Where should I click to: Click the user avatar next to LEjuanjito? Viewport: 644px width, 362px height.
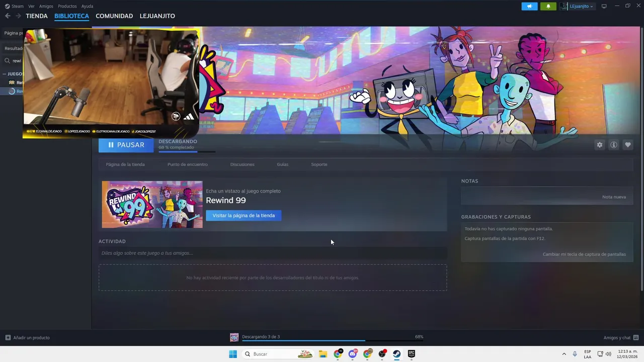[x=564, y=6]
